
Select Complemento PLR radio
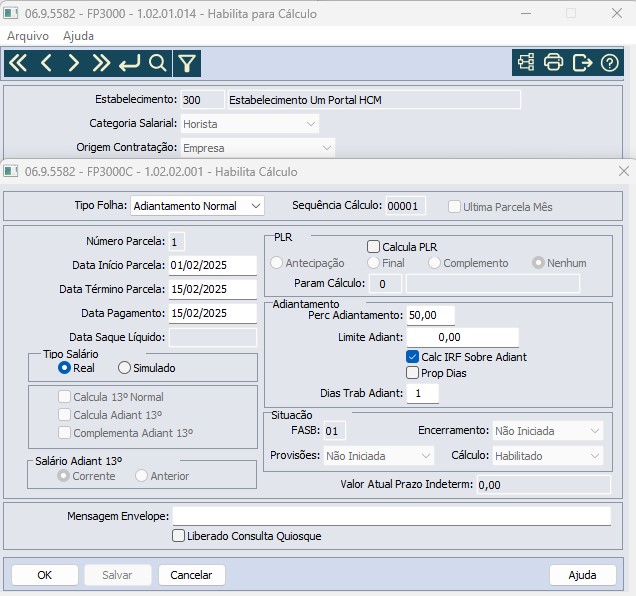434,262
